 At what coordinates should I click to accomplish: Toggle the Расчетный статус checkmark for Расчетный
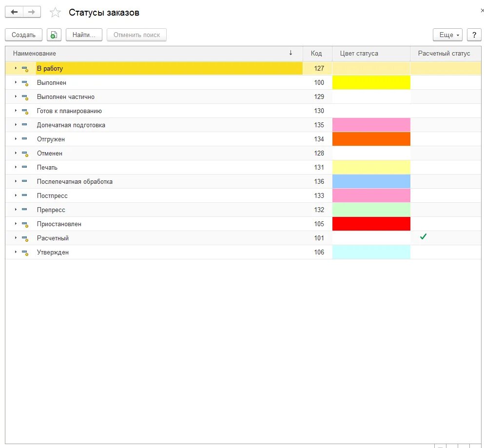423,237
